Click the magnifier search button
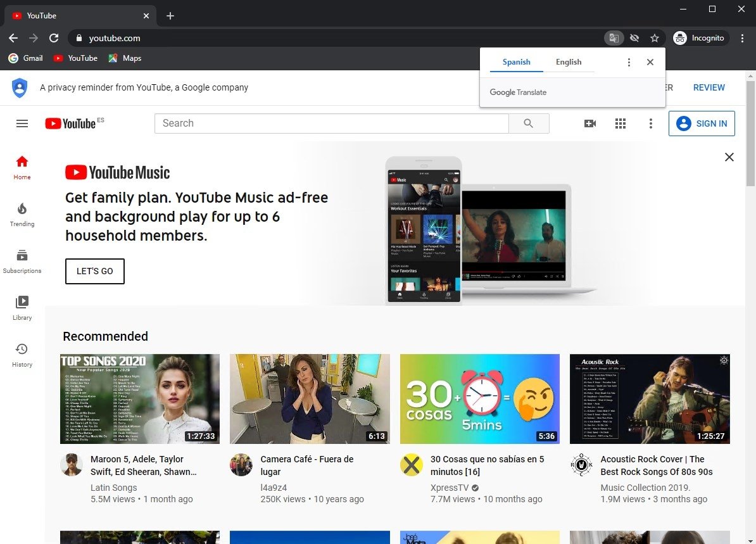Screen dimensions: 756x544 coord(529,123)
